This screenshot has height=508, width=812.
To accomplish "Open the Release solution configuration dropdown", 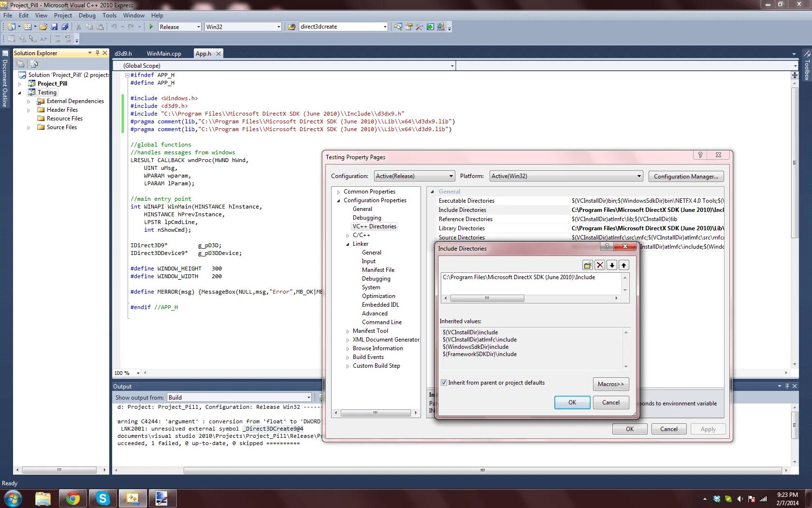I will point(179,27).
